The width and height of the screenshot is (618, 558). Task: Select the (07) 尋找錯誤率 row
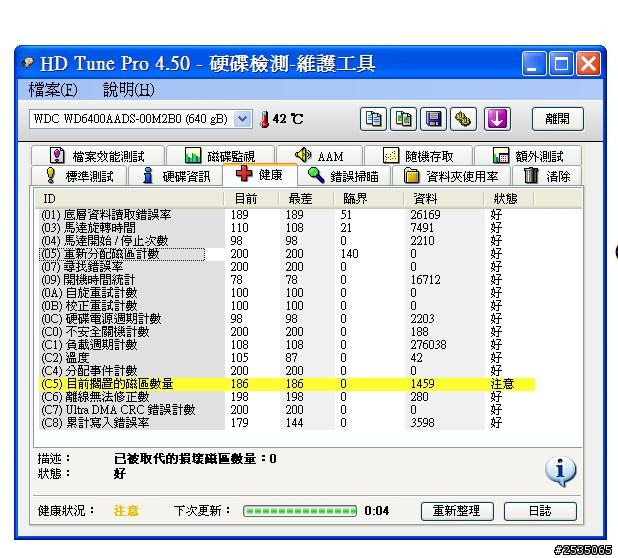pos(287,267)
